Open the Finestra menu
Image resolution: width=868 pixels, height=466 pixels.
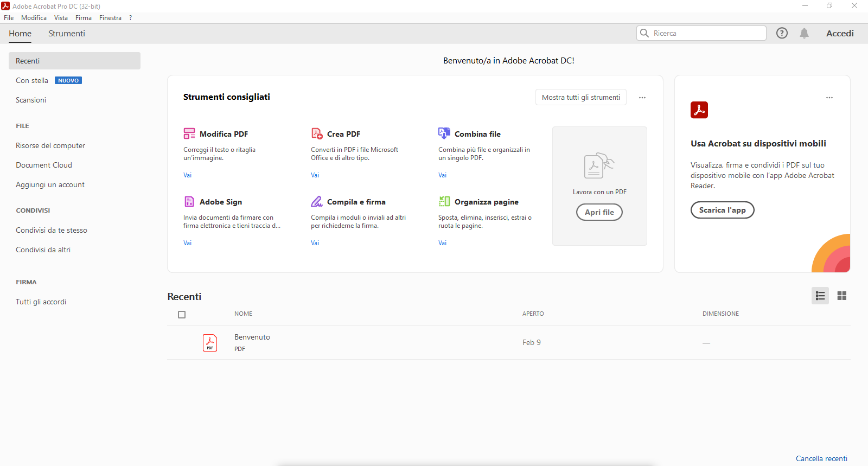[x=110, y=18]
